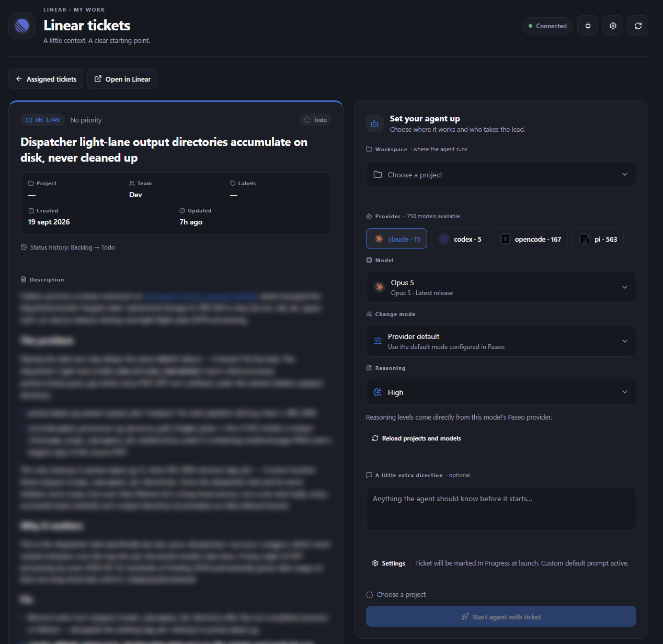
Task: Go back to Assigned tickets
Action: [46, 79]
